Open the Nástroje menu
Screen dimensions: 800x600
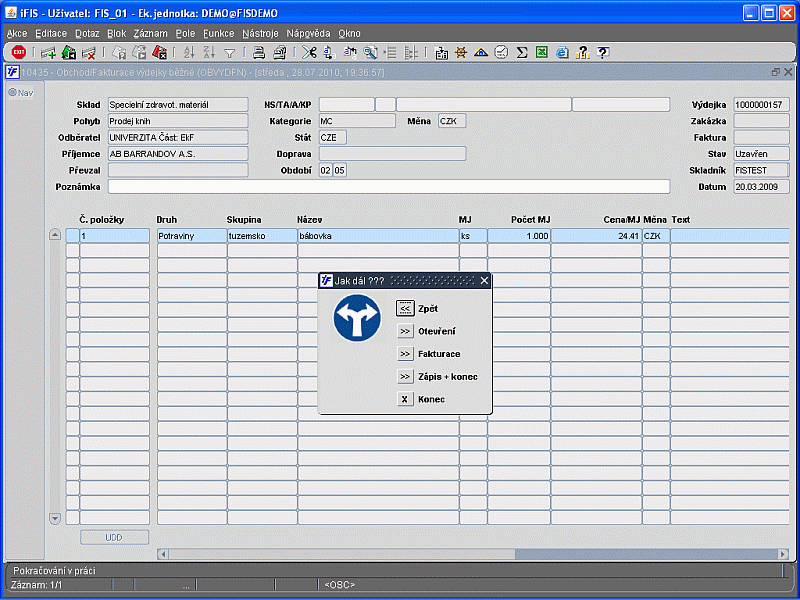pos(262,33)
